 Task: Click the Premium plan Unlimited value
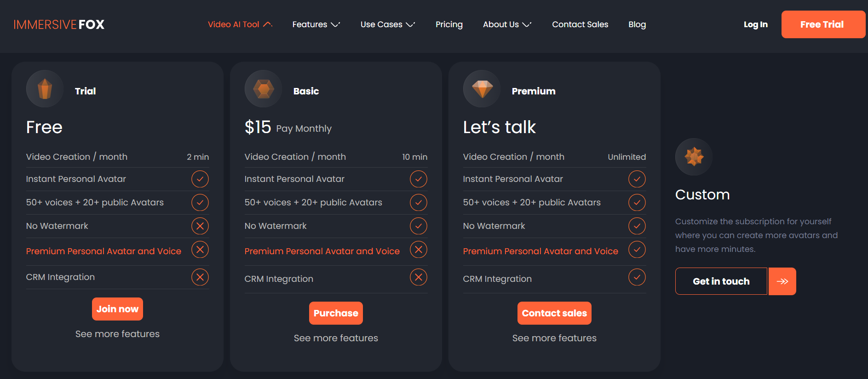[x=627, y=157]
